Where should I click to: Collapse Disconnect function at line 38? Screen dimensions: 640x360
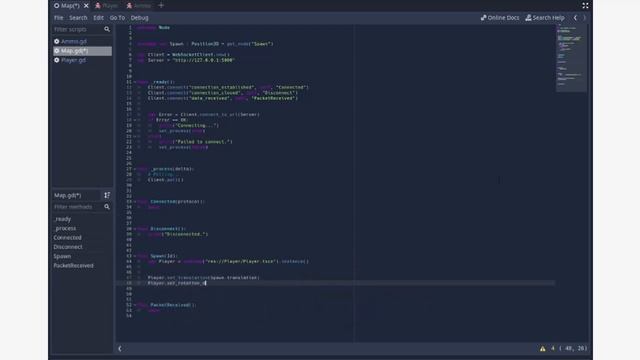pyautogui.click(x=135, y=229)
